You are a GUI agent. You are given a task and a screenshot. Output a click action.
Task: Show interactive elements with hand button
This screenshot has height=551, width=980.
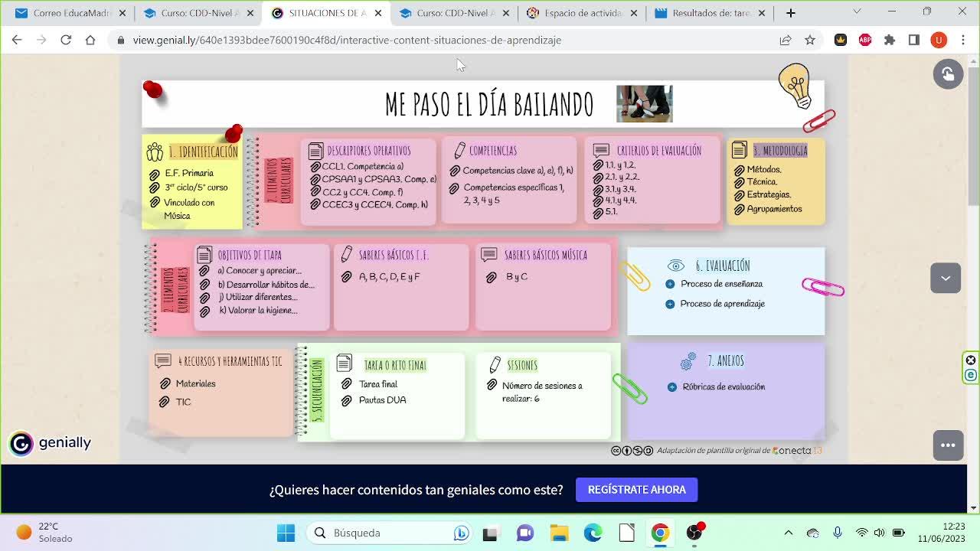pyautogui.click(x=948, y=73)
